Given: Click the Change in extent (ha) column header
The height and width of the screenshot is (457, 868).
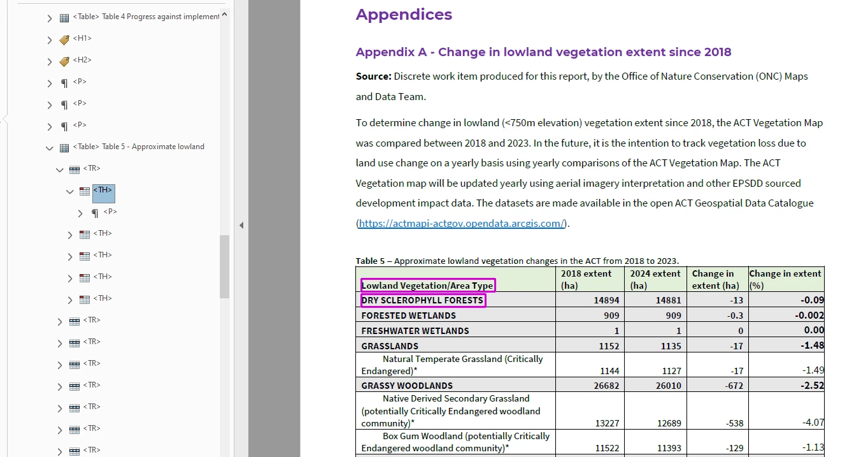Looking at the screenshot, I should click(718, 279).
